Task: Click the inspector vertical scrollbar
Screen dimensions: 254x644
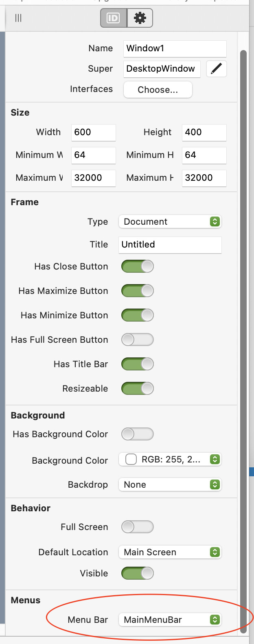Action: pyautogui.click(x=243, y=326)
